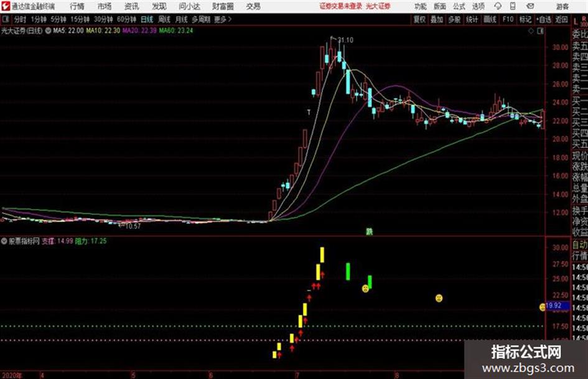Open the 行情 menu
This screenshot has height=379, width=588.
77,6
